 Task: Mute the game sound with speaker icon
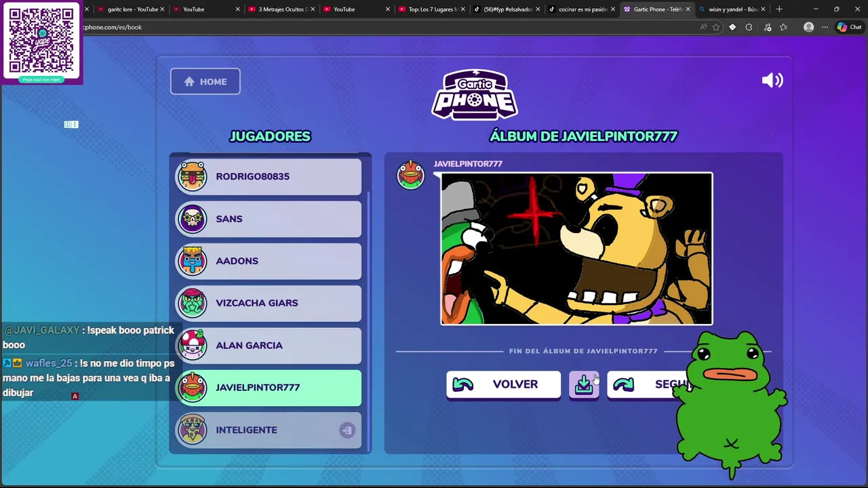[x=772, y=81]
